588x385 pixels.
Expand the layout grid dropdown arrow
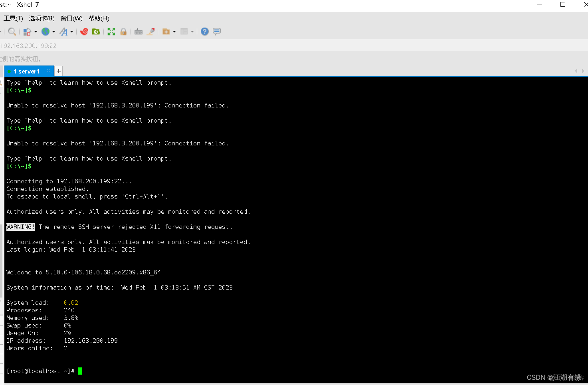coord(192,32)
